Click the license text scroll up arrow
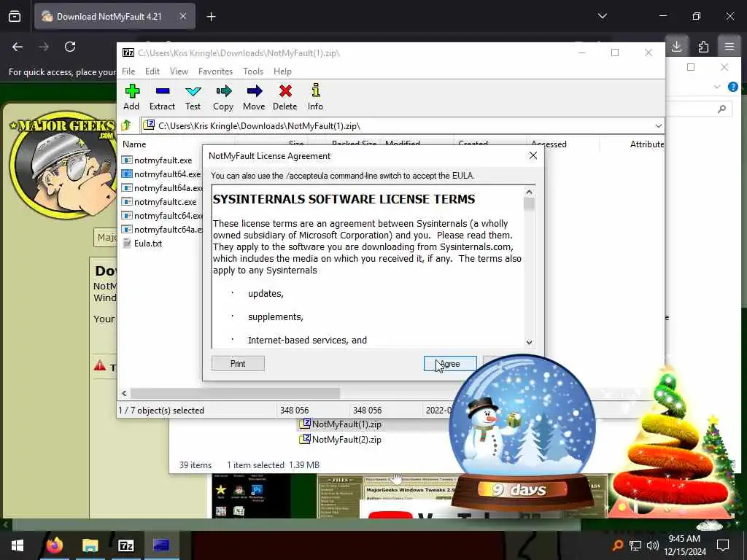Screen dimensions: 747x560 (529, 192)
